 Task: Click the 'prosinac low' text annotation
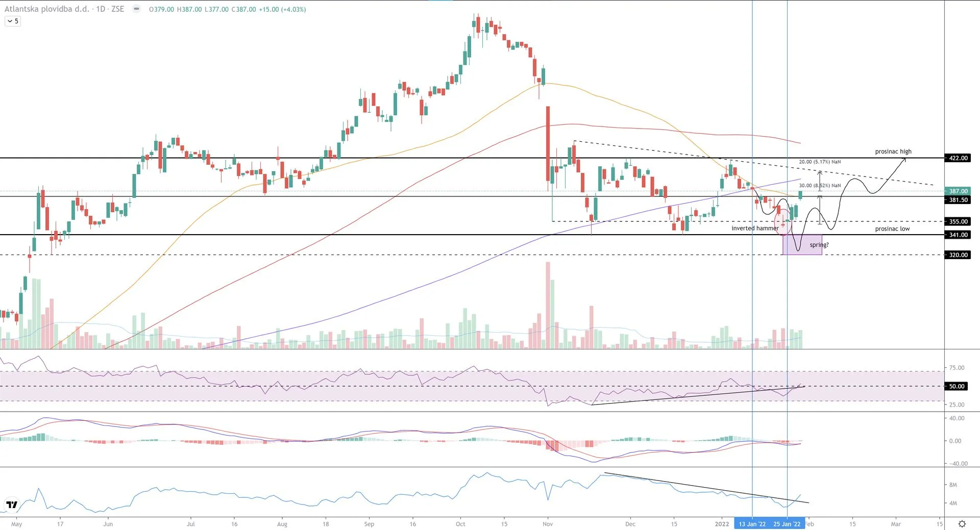point(892,229)
